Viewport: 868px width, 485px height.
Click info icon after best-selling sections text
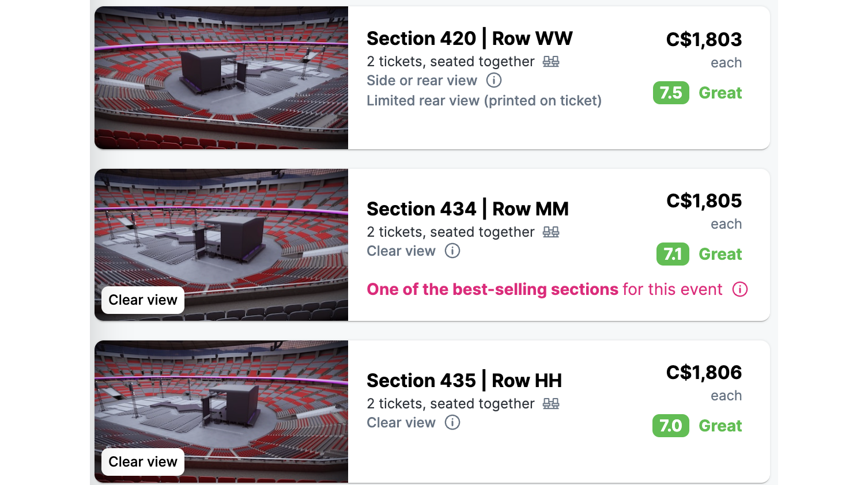tap(740, 289)
